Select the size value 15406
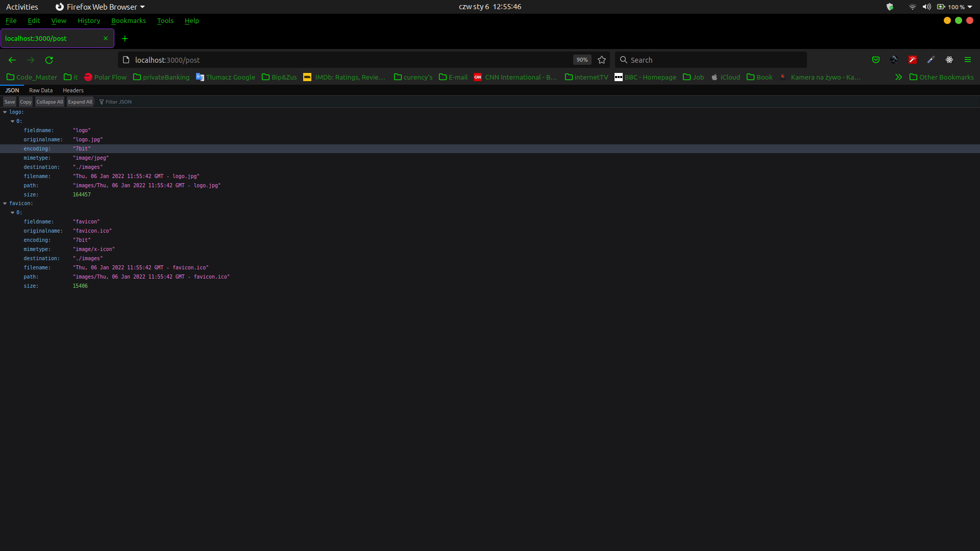Screen dimensions: 980x551 80,286
